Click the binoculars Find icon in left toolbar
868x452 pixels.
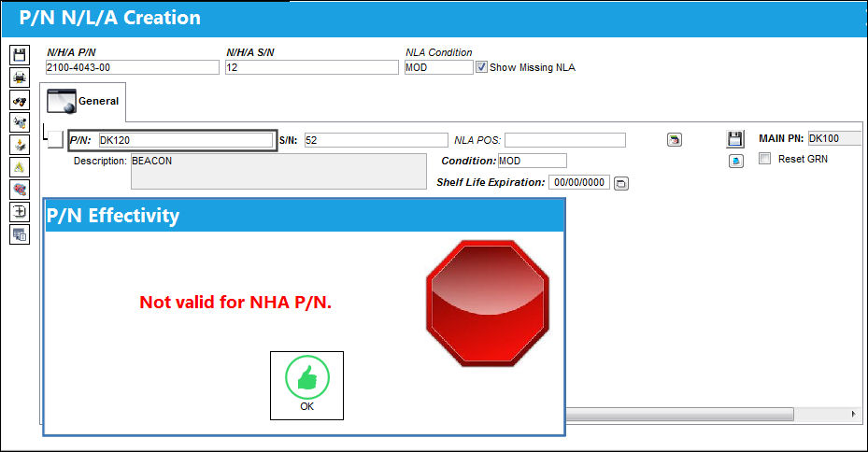tap(20, 100)
